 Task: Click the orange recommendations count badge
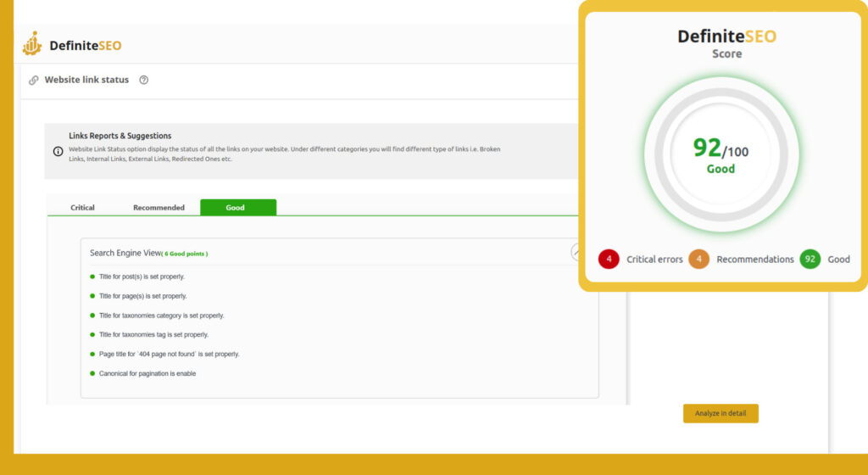coord(698,259)
